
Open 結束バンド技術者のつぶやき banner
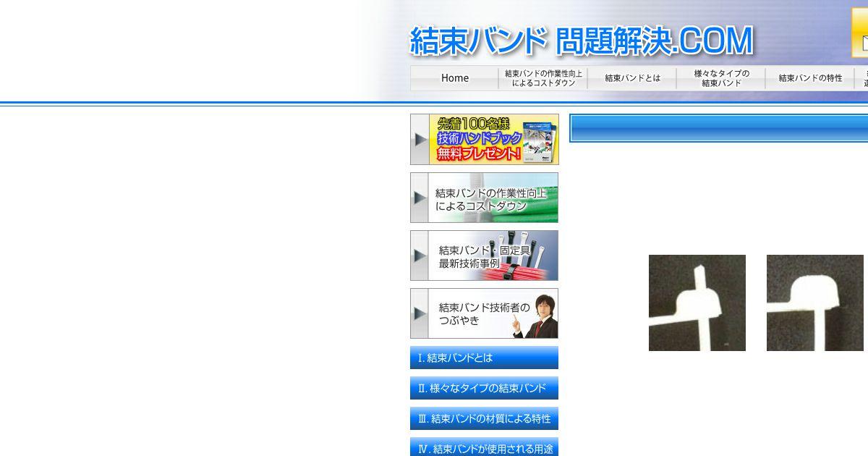tap(485, 313)
